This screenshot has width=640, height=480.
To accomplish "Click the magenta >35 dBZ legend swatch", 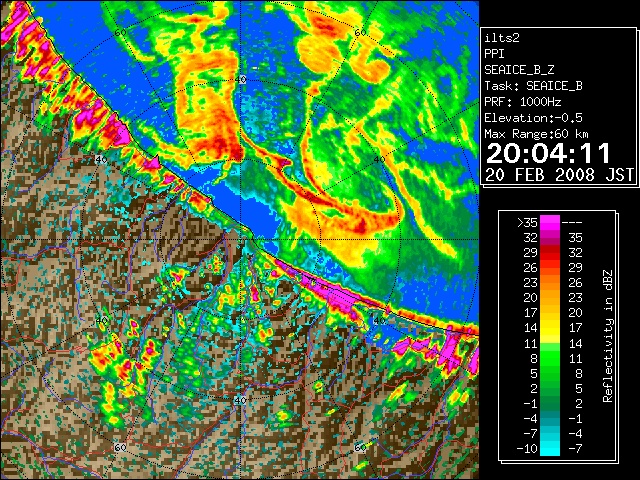I will pos(550,222).
